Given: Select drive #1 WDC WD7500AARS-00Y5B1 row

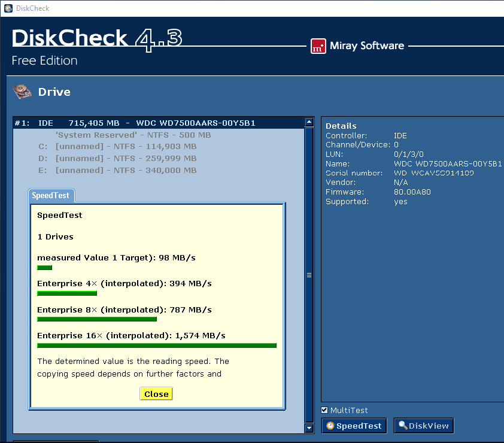Looking at the screenshot, I should point(159,123).
